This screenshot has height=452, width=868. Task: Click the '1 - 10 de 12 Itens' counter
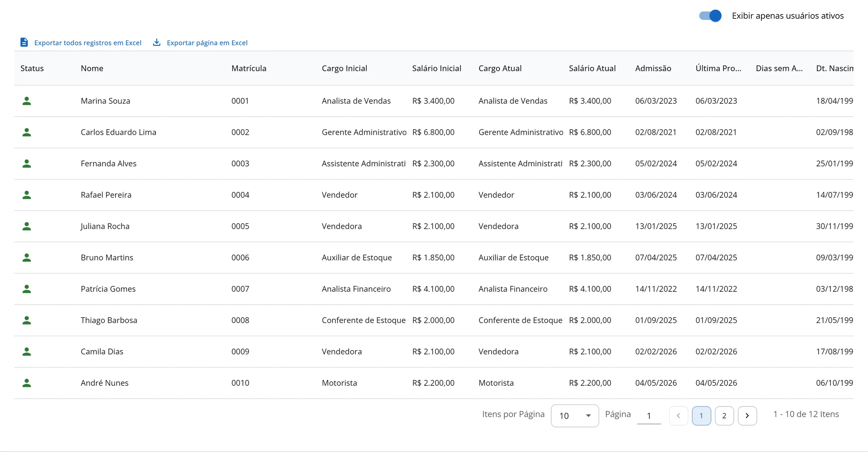(x=806, y=414)
